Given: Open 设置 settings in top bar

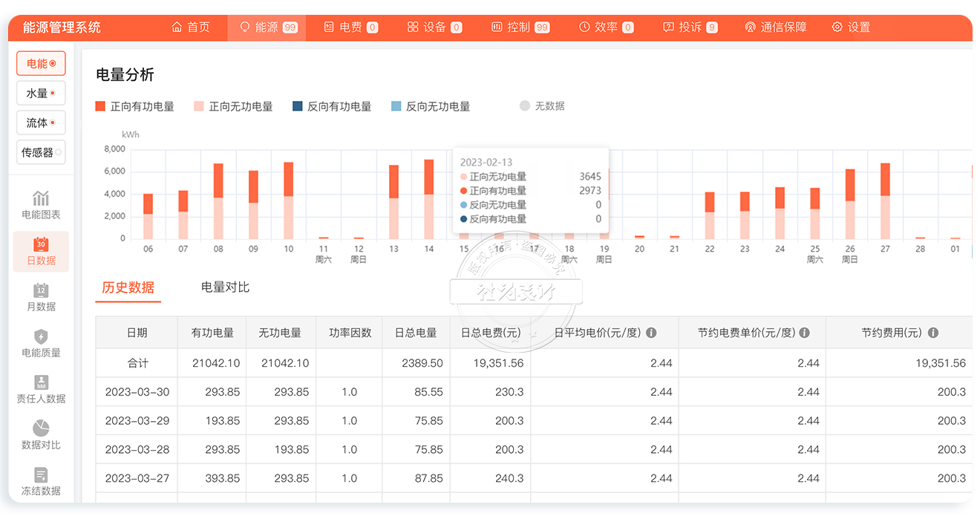Looking at the screenshot, I should pos(851,27).
